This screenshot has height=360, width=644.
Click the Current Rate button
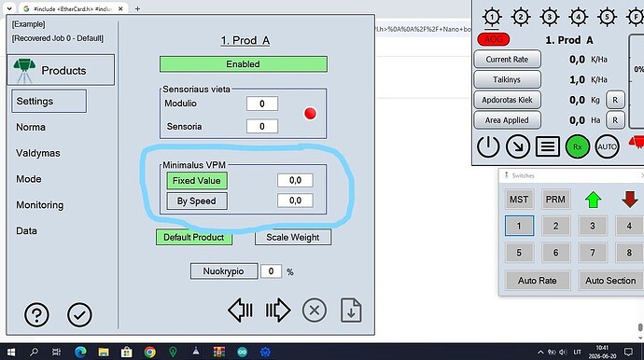click(x=507, y=59)
